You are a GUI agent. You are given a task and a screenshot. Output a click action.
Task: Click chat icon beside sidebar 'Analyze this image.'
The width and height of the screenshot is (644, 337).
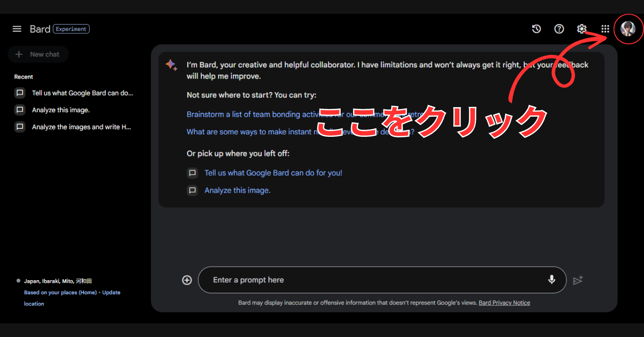[x=20, y=110]
